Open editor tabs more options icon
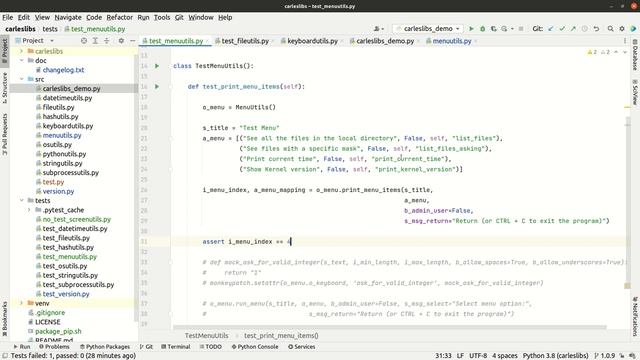The image size is (640, 360). click(x=625, y=41)
